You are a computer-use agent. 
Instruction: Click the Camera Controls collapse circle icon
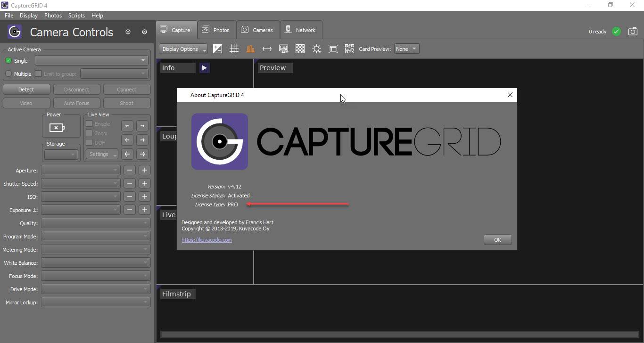tap(128, 32)
